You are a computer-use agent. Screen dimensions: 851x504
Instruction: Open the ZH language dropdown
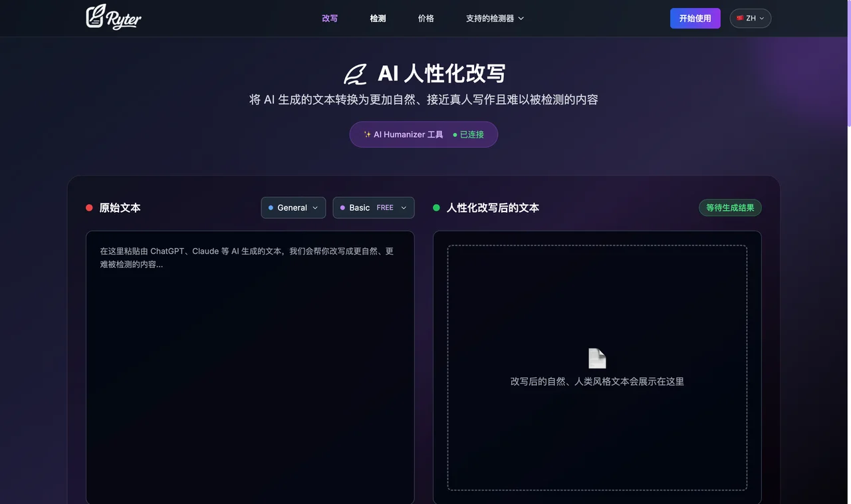coord(751,18)
